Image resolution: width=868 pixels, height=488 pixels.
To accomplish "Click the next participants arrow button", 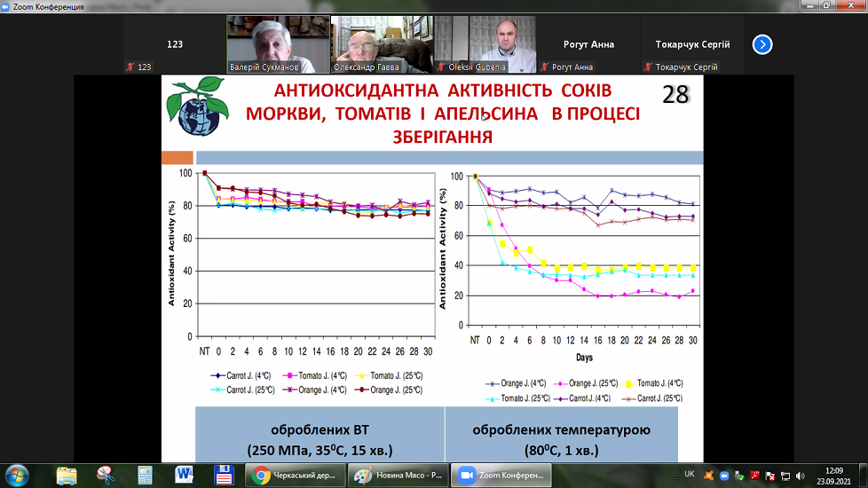I will (762, 44).
